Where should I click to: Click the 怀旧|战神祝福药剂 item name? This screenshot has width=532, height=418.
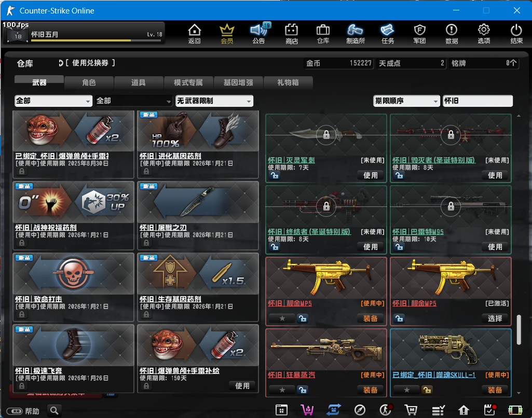tap(46, 228)
